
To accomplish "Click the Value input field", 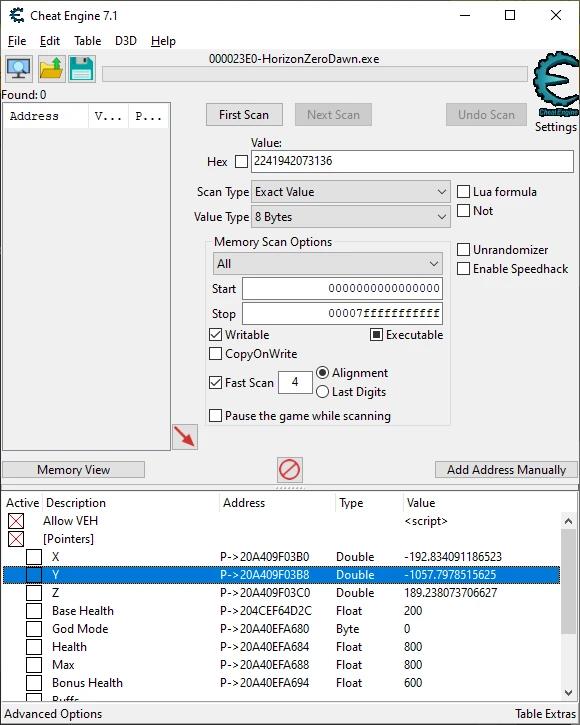I will pyautogui.click(x=412, y=161).
